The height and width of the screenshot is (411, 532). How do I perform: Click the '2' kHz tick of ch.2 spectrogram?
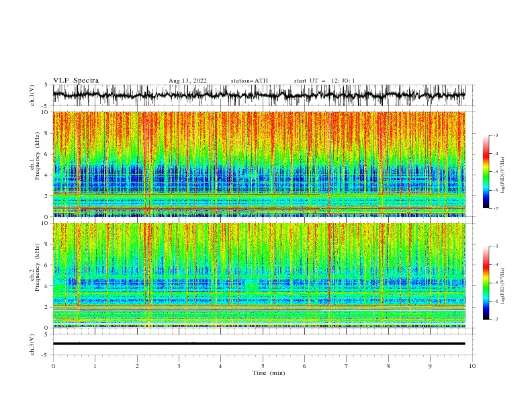[x=48, y=307]
